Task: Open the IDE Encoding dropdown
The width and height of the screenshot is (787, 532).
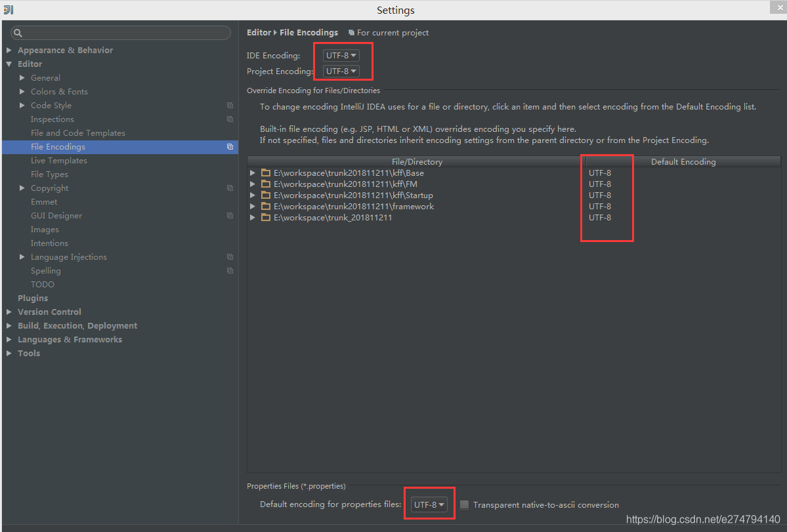Action: (340, 55)
